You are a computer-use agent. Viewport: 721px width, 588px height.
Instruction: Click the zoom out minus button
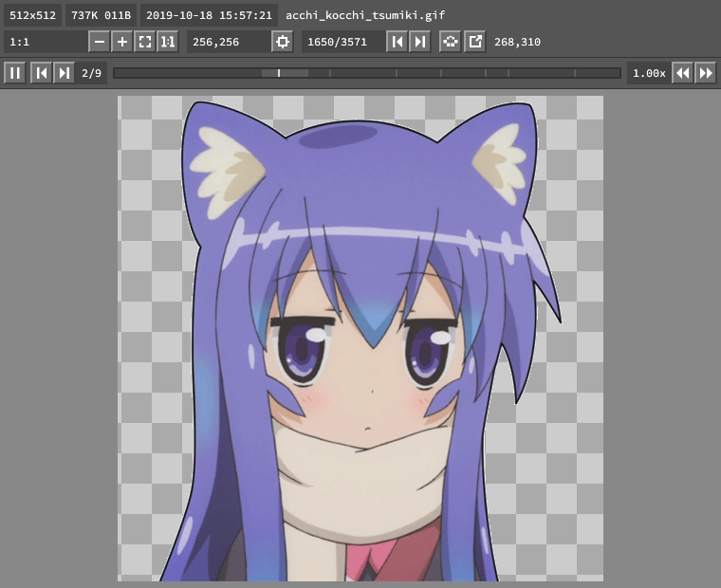(100, 42)
